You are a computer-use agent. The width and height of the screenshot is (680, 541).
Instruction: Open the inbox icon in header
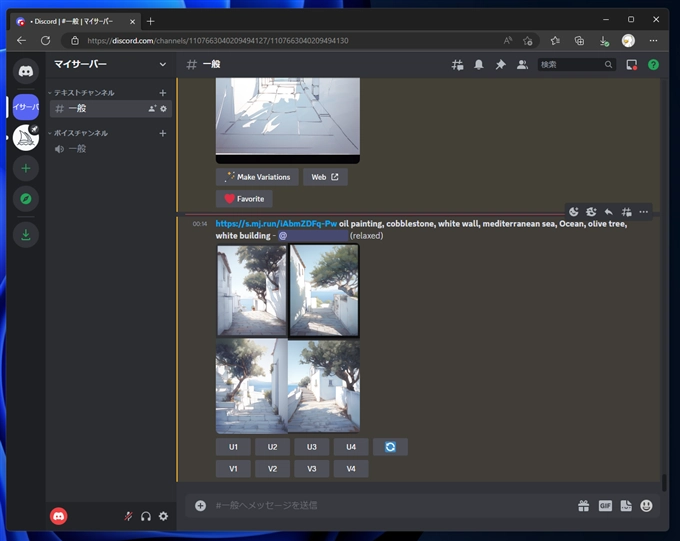point(631,65)
